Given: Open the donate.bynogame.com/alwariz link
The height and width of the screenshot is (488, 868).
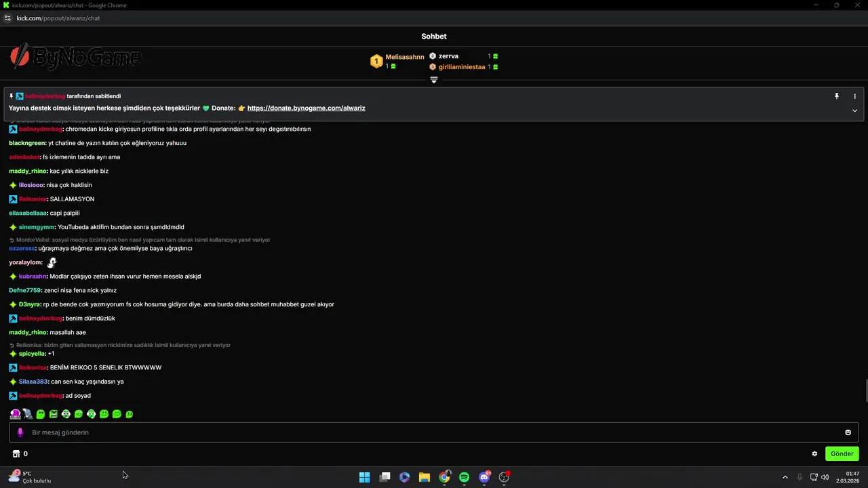Looking at the screenshot, I should (307, 108).
